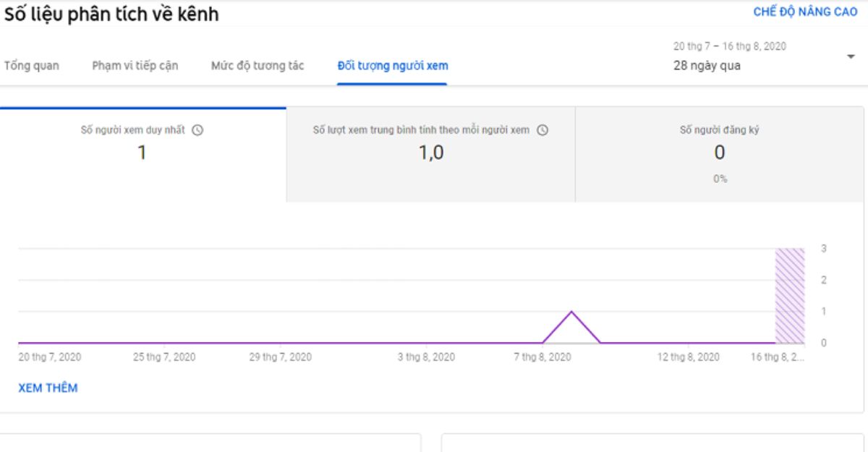Select Số lượt xem trung bình card
Viewport: 868px width, 452px height.
pos(430,154)
